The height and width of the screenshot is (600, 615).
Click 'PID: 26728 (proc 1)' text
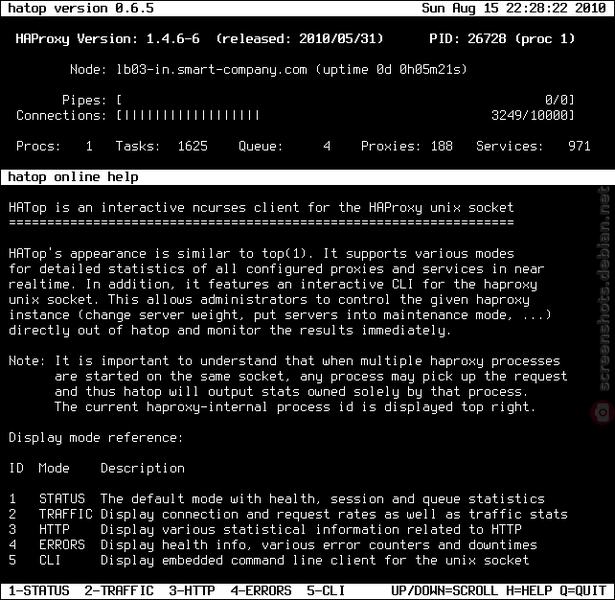[x=502, y=38]
